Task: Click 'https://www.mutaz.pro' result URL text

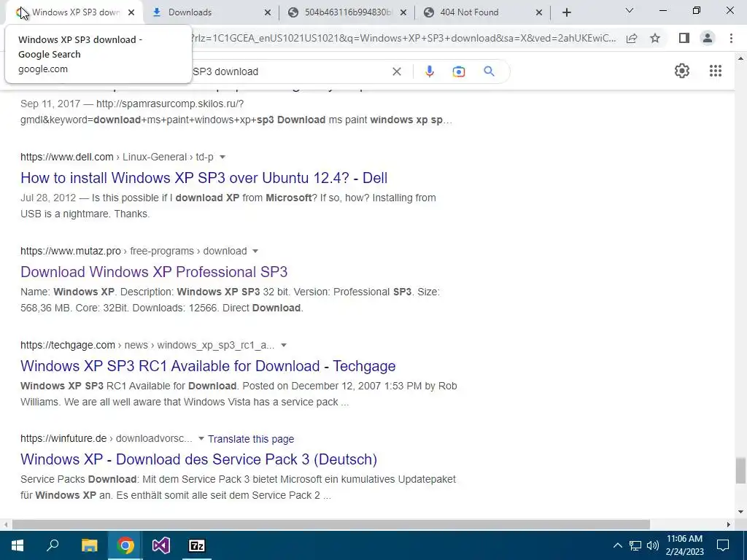Action: [x=71, y=251]
